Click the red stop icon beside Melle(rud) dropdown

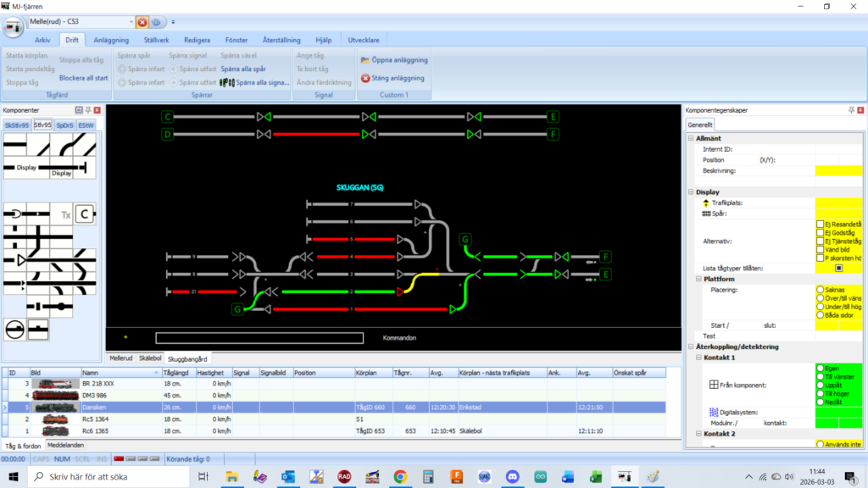point(142,22)
